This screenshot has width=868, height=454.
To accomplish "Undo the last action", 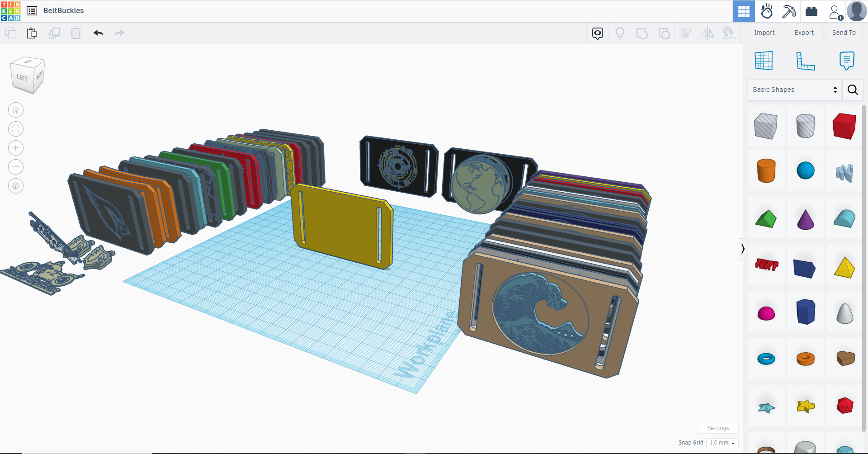I will 99,33.
